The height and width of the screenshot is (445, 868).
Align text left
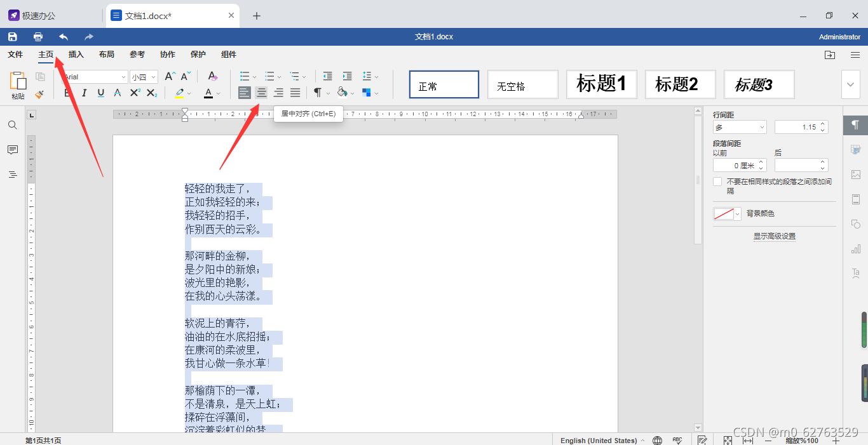(245, 93)
